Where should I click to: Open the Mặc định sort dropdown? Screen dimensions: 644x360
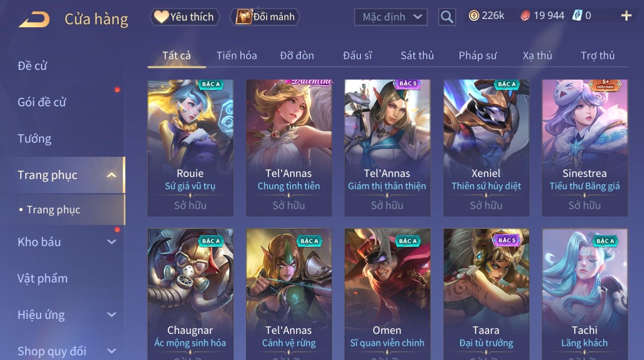pyautogui.click(x=391, y=17)
